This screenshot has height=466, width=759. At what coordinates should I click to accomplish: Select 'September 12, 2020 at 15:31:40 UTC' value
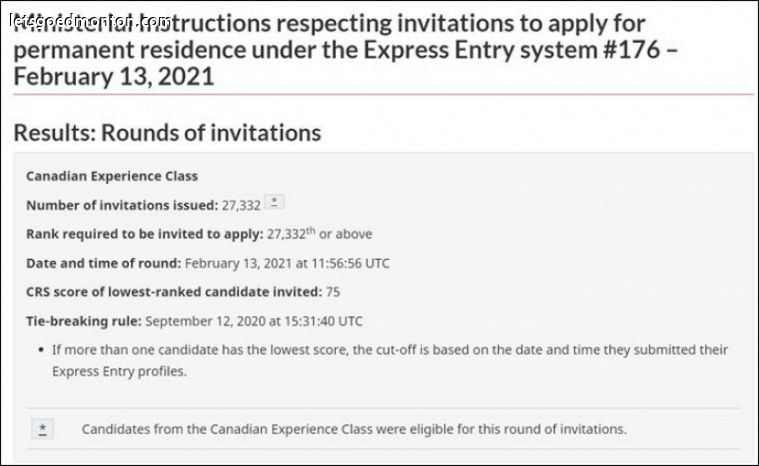pyautogui.click(x=254, y=321)
